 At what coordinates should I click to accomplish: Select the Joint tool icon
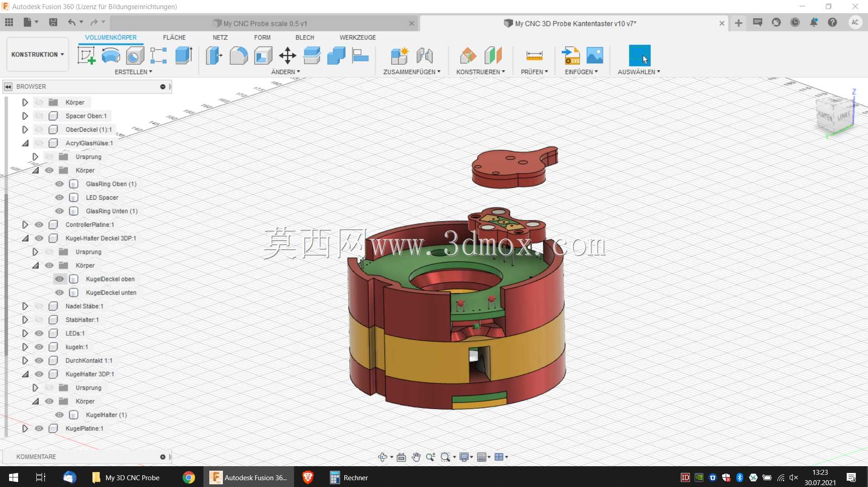point(424,56)
